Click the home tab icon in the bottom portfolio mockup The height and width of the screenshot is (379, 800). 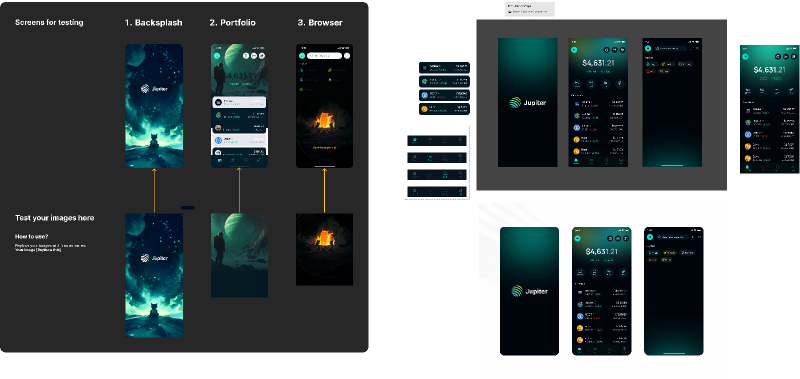580,349
